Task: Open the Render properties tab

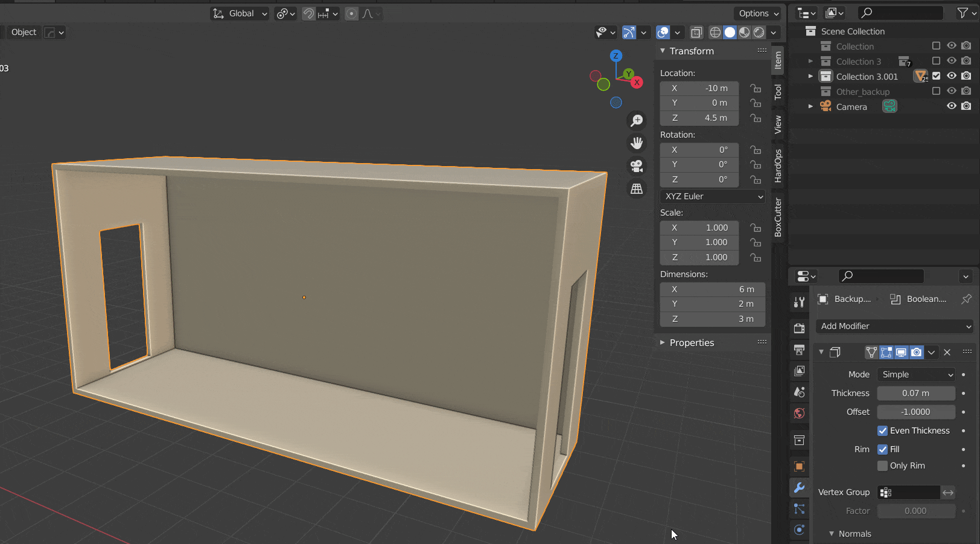Action: (x=799, y=328)
